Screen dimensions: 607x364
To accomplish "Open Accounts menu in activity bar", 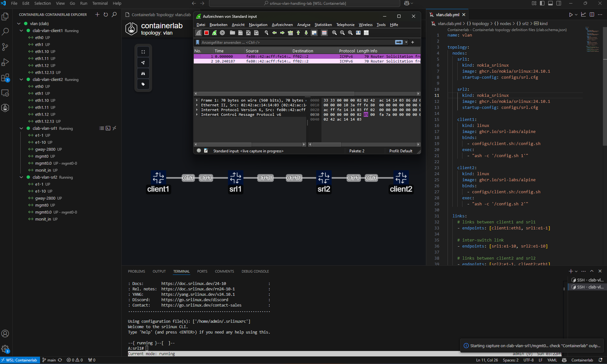I will tap(5, 334).
